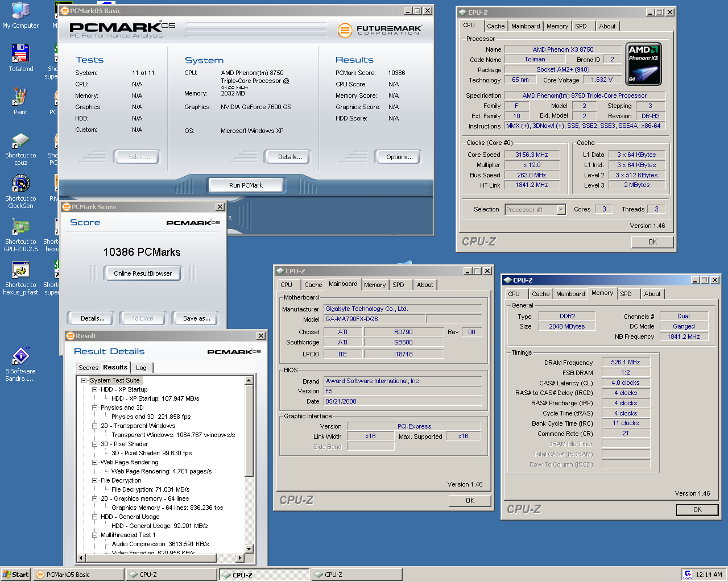Click the vertical scrollbar up arrow in Result tree
Screen dimensions: 728x582
[249, 380]
